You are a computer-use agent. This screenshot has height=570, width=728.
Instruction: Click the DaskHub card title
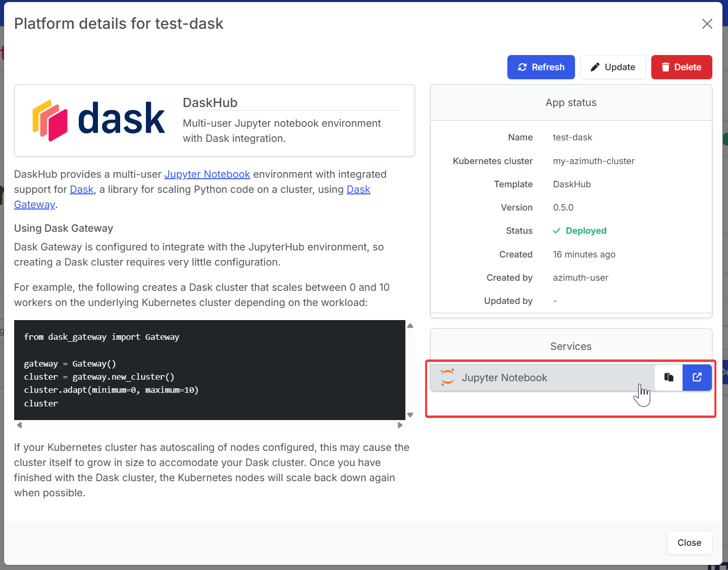[210, 102]
